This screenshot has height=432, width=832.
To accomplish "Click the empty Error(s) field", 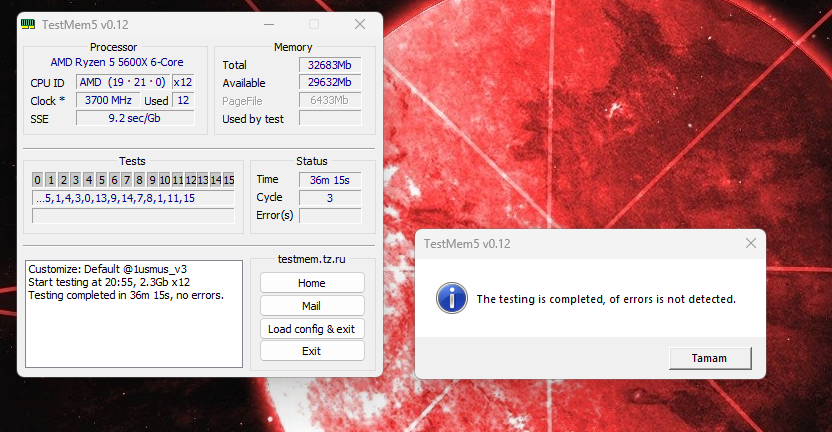I will [x=330, y=215].
